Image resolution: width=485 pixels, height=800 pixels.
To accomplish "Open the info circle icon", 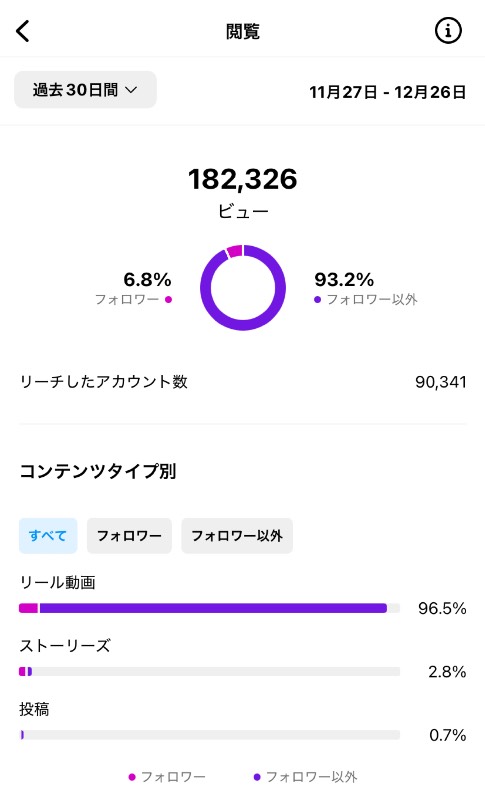I will [448, 31].
